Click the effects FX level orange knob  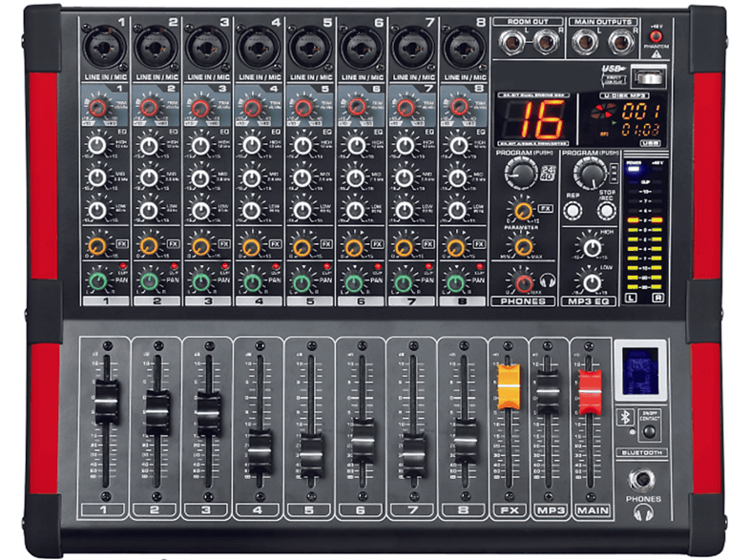[523, 210]
